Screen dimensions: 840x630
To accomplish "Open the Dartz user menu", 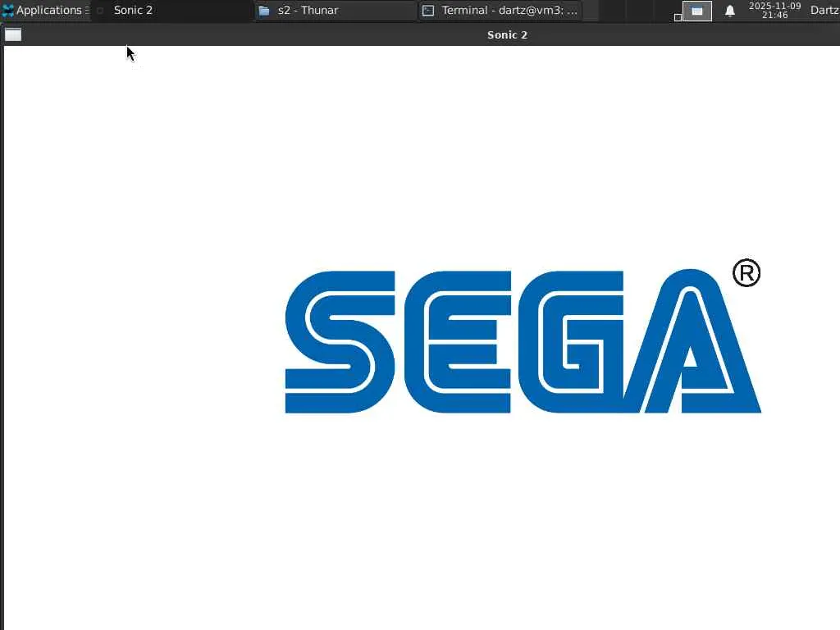I will [824, 10].
